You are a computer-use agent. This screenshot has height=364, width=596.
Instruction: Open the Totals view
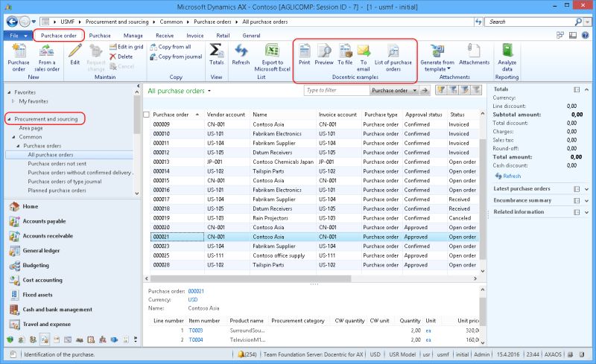coord(216,54)
